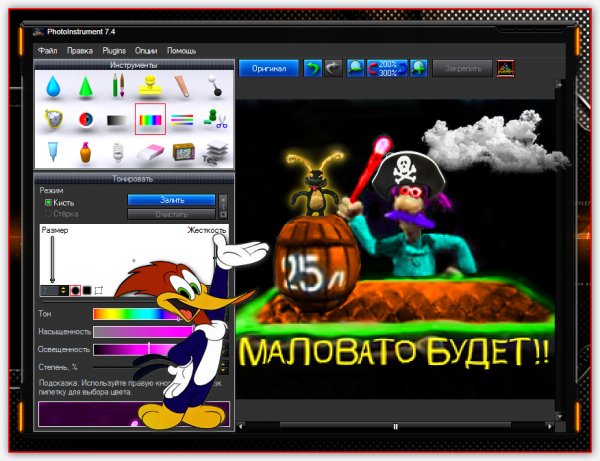Viewport: 600px width, 461px height.
Task: Zoom in with the magnifier plus icon
Action: pyautogui.click(x=419, y=68)
